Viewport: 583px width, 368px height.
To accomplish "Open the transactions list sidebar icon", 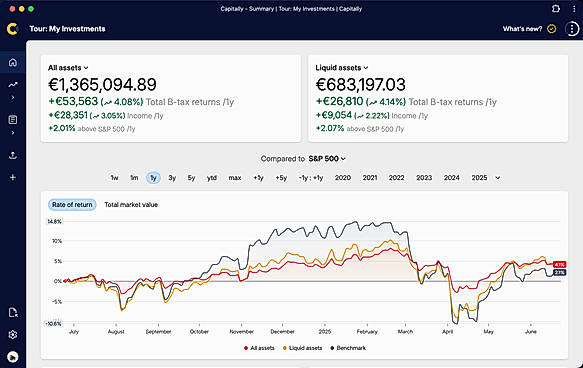I will [x=13, y=120].
